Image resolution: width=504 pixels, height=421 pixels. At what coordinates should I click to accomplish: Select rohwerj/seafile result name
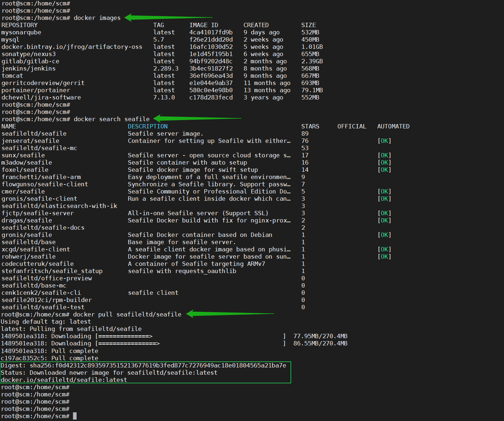point(29,256)
